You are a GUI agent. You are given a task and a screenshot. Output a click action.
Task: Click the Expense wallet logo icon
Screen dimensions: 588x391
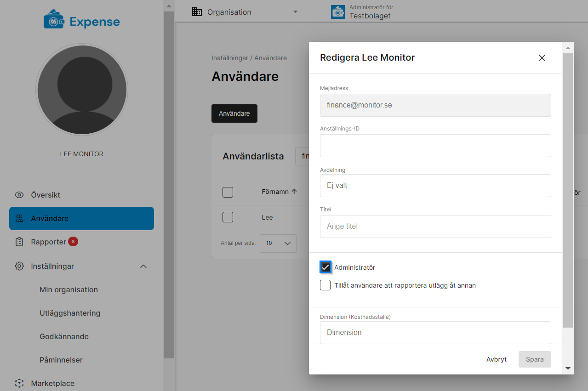[54, 21]
